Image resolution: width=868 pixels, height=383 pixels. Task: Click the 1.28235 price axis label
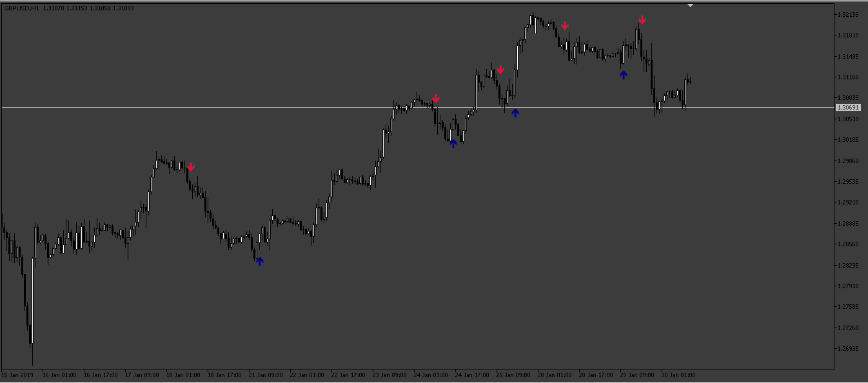tap(847, 265)
